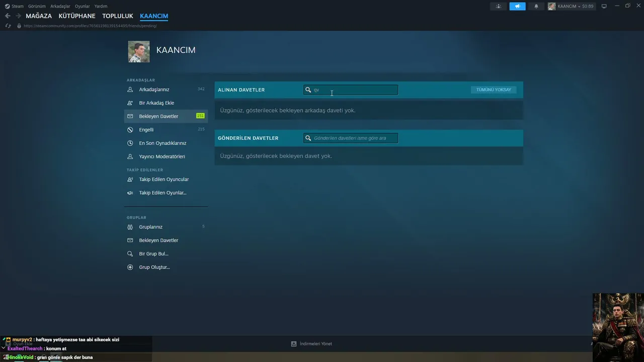Viewport: 644px width, 362px height.
Task: Click the Bir Grup Bul magnifier icon
Action: (x=130, y=254)
